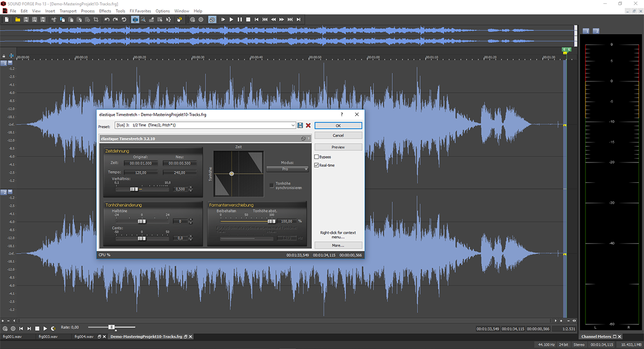Click the scrub/play looped icon beside Rate
The width and height of the screenshot is (644, 349).
[53, 328]
